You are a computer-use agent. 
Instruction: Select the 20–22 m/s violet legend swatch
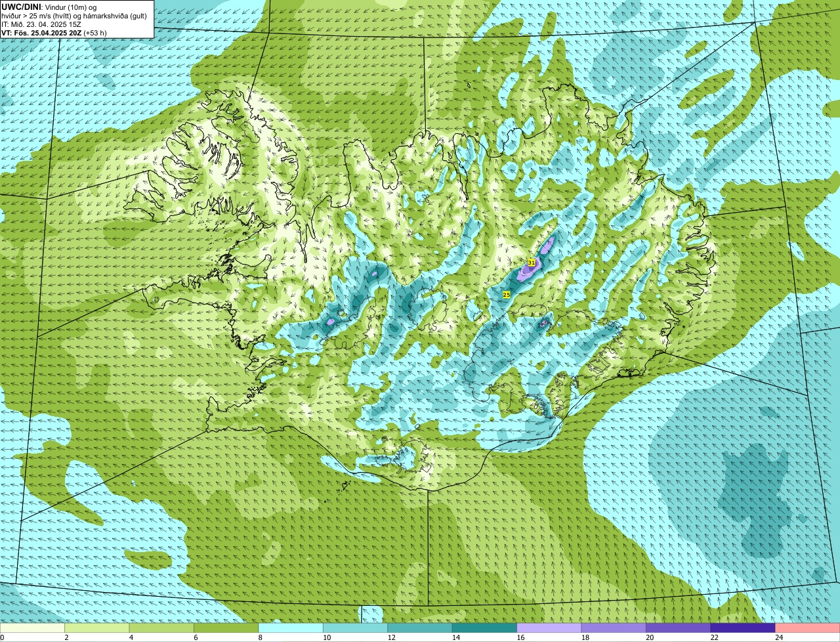679,628
